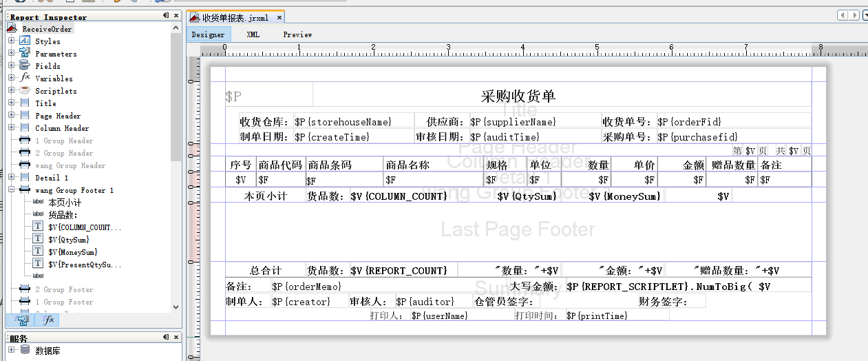Image resolution: width=868 pixels, height=361 pixels.
Task: Select the $P{printTime} field on canvas
Action: tap(617, 315)
